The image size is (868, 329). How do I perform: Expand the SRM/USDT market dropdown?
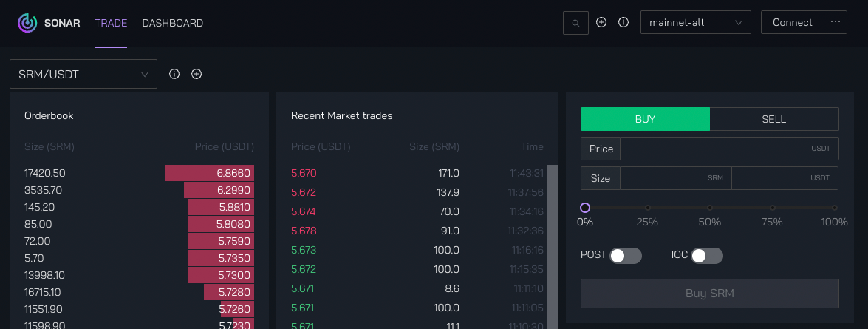coord(83,74)
